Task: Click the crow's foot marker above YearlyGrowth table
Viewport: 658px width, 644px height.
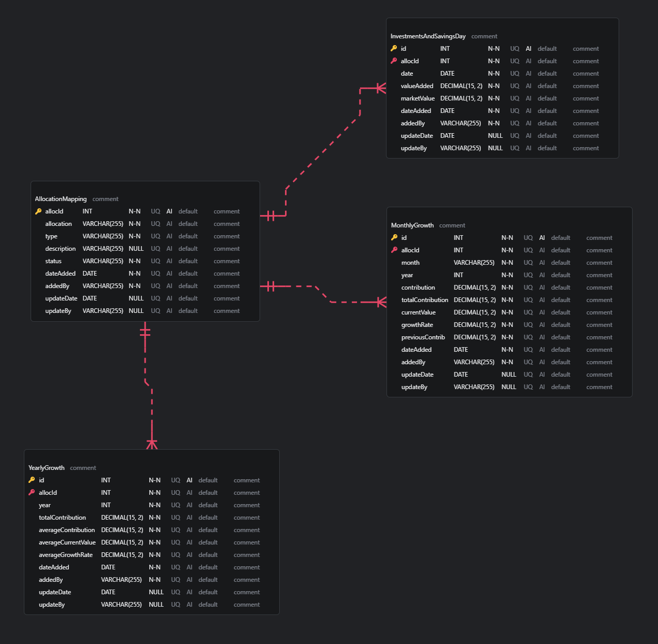Action: click(x=152, y=444)
